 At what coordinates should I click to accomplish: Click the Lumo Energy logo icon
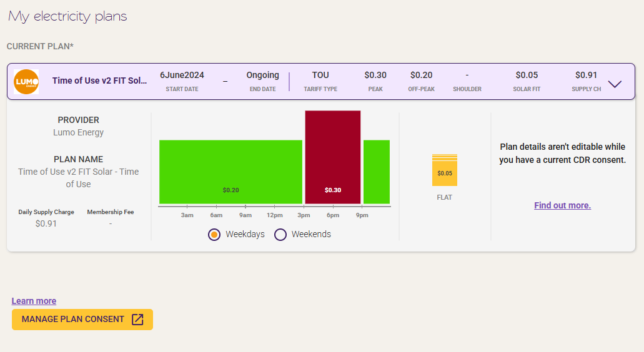(x=26, y=82)
